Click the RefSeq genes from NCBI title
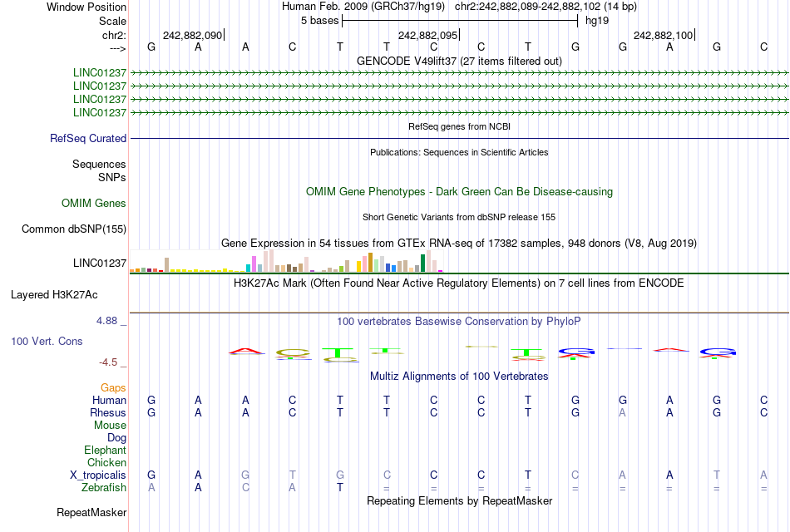Screen dimensions: 790x532 coord(459,126)
